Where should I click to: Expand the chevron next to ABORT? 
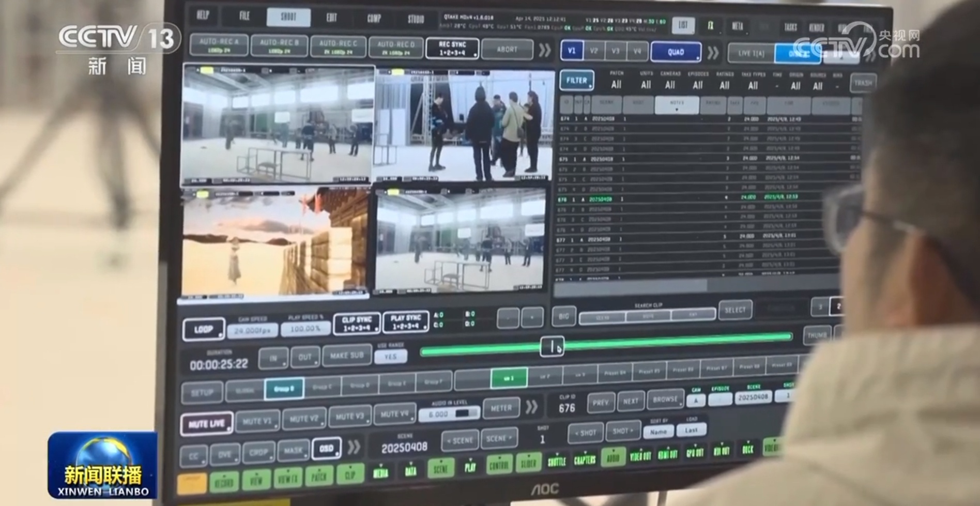544,50
